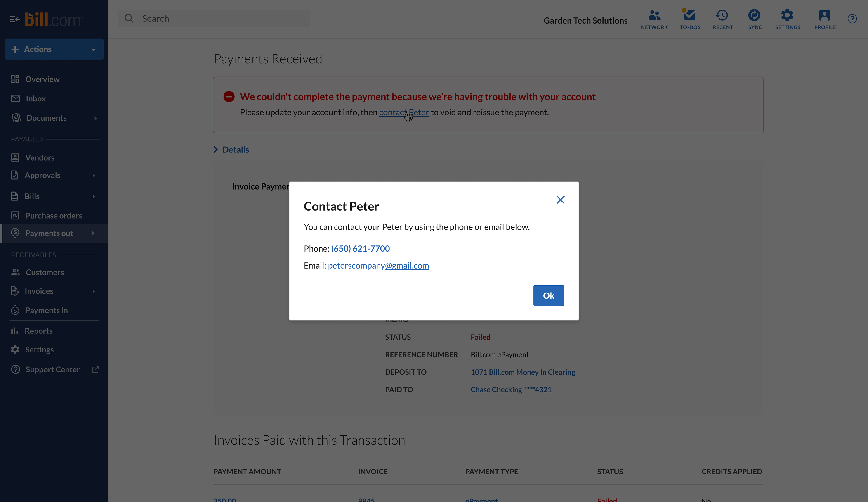Image resolution: width=868 pixels, height=502 pixels.
Task: Click the Approvals icon
Action: pos(14,175)
